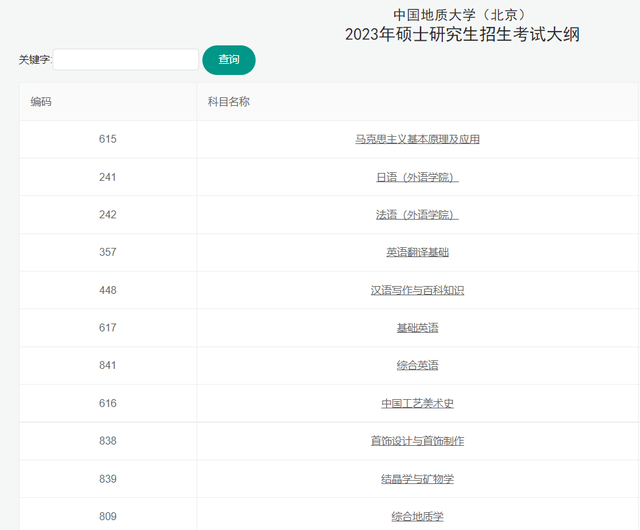Select code cell 839
Image resolution: width=640 pixels, height=530 pixels.
point(108,479)
